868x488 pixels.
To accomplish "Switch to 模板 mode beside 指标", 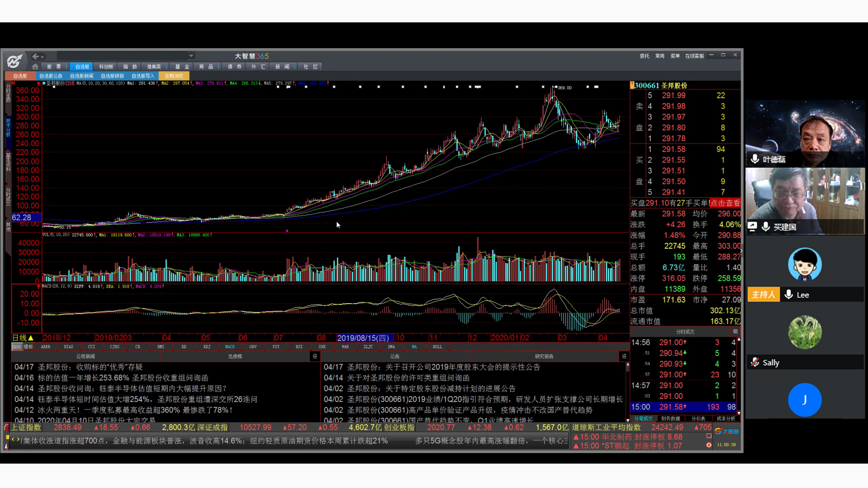I will click(x=28, y=347).
